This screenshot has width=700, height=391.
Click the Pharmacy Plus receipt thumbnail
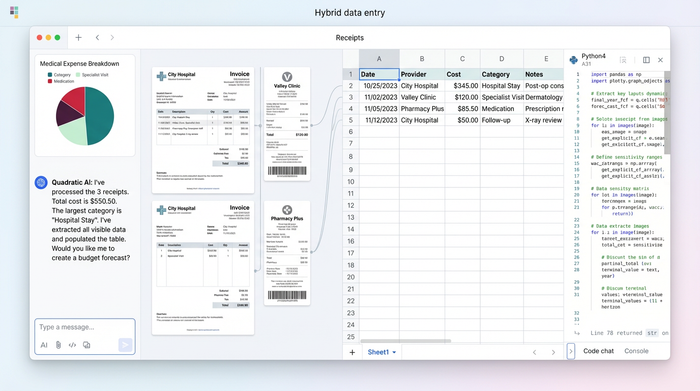click(287, 253)
